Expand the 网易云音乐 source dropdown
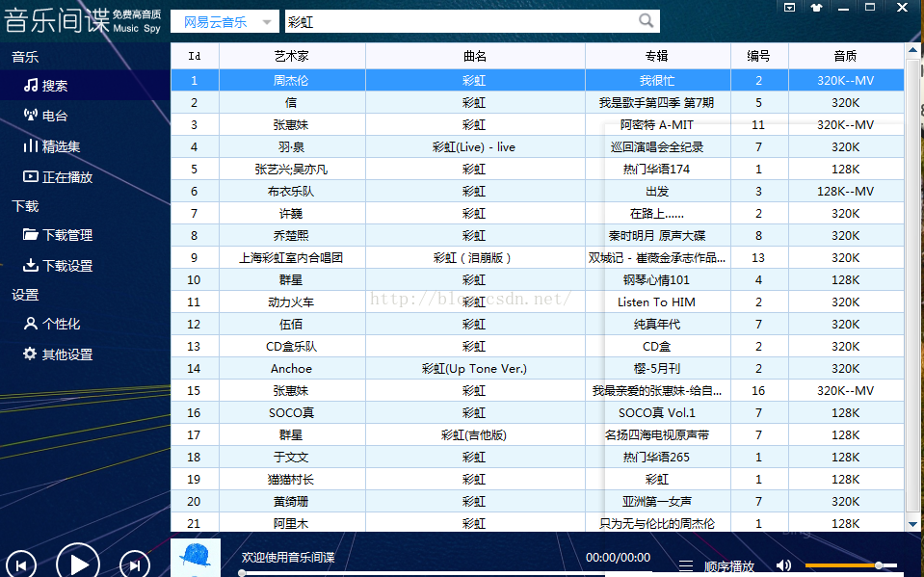This screenshot has height=577, width=924. [x=225, y=22]
